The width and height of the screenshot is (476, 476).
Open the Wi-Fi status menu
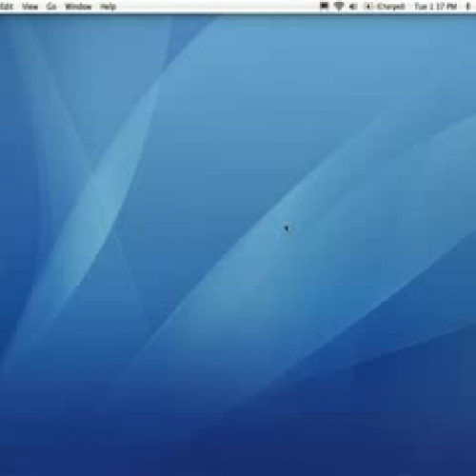pos(339,6)
